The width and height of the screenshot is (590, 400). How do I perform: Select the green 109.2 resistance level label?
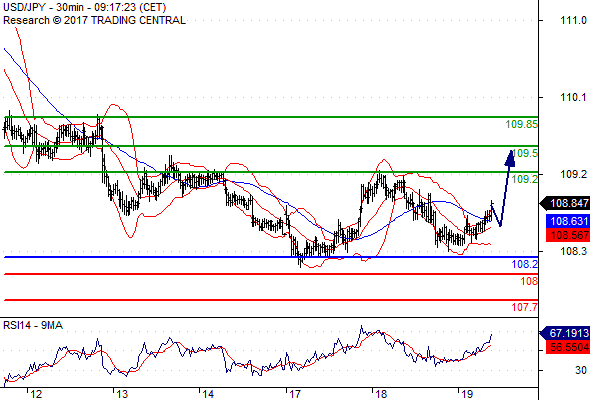525,179
